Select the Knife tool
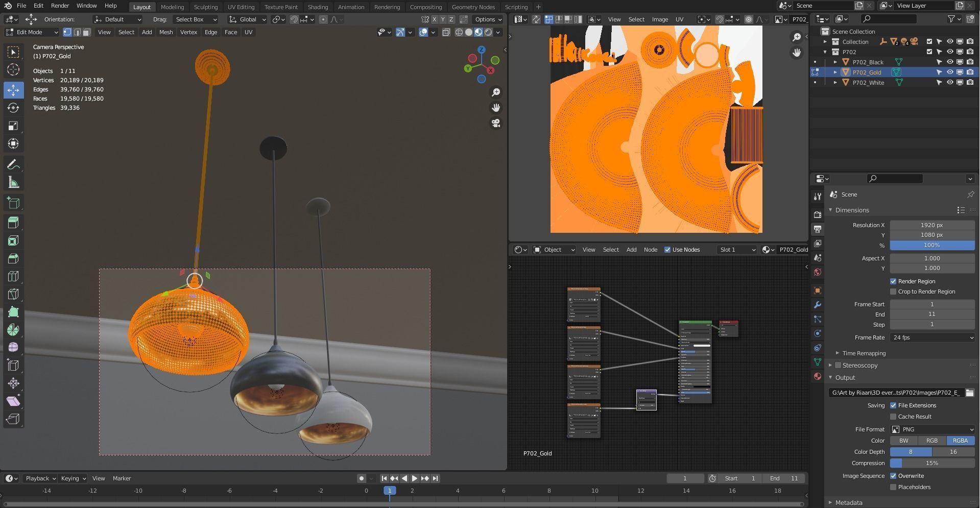Screen dimensions: 980x508 click(x=13, y=294)
